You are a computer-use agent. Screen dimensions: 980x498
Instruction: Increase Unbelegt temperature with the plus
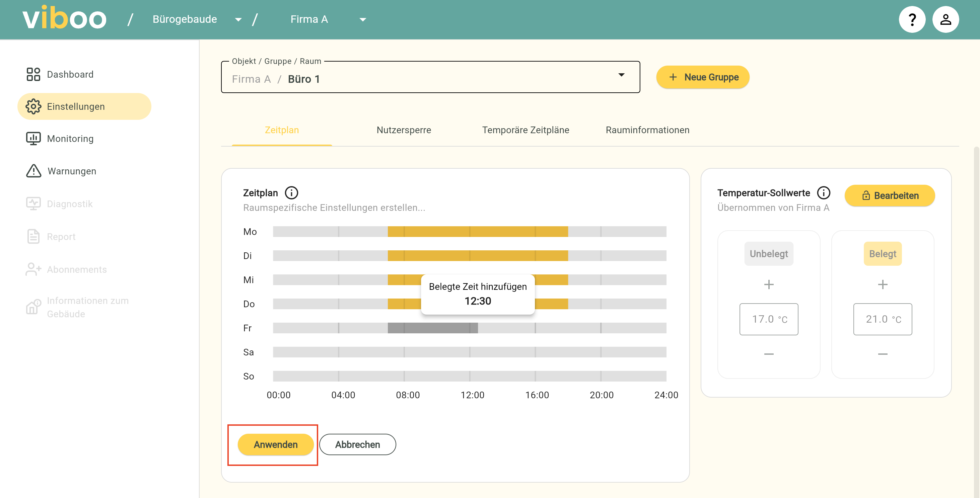point(768,284)
